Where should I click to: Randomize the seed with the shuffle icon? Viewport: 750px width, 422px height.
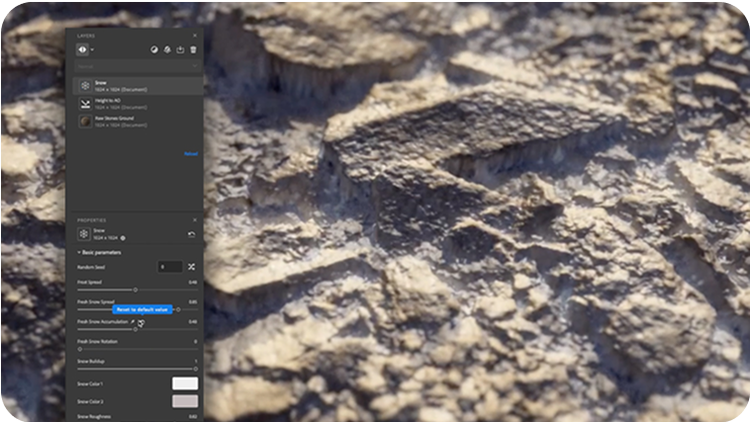point(191,267)
